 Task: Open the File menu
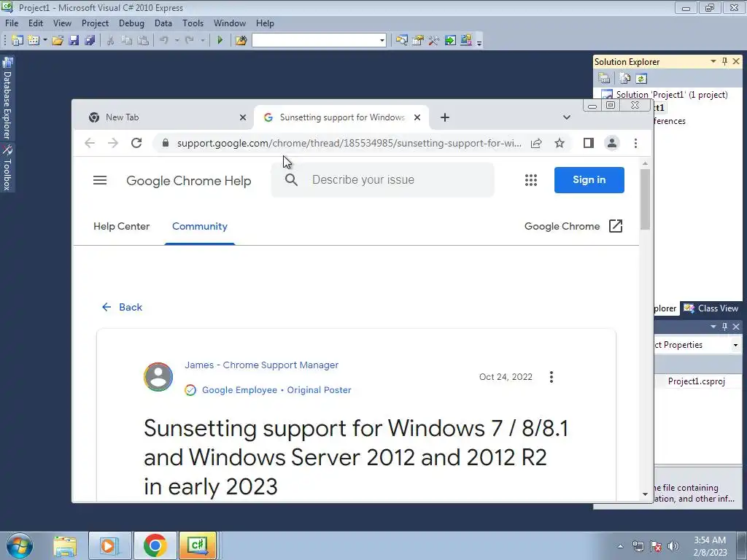(12, 23)
